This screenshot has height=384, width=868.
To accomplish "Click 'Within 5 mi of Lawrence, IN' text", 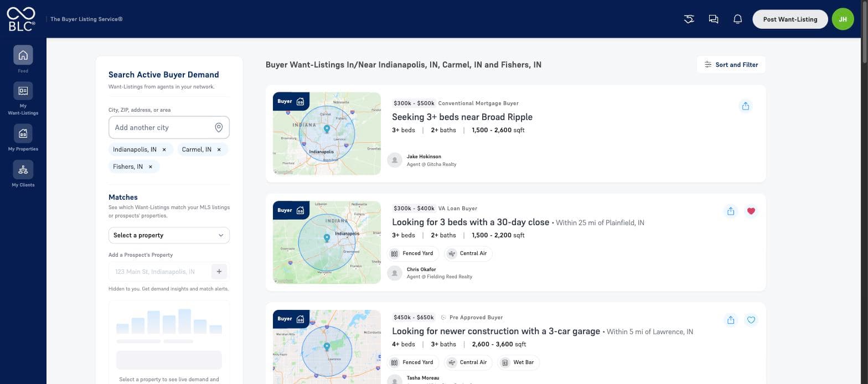I will pyautogui.click(x=650, y=331).
